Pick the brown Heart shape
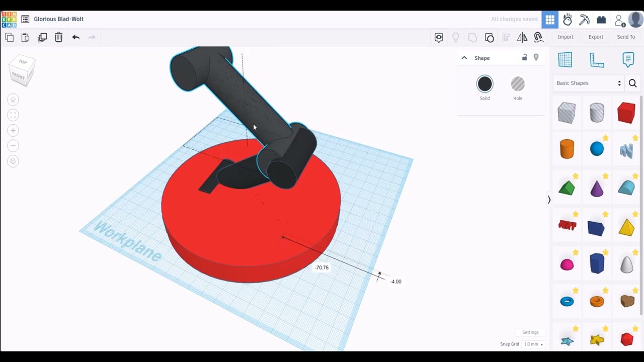The height and width of the screenshot is (362, 644). [627, 301]
